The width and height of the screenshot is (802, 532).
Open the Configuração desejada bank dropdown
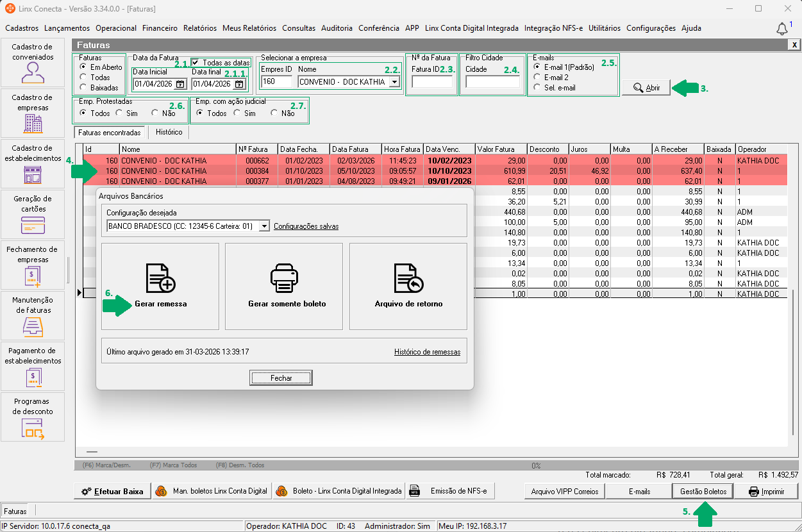point(263,226)
